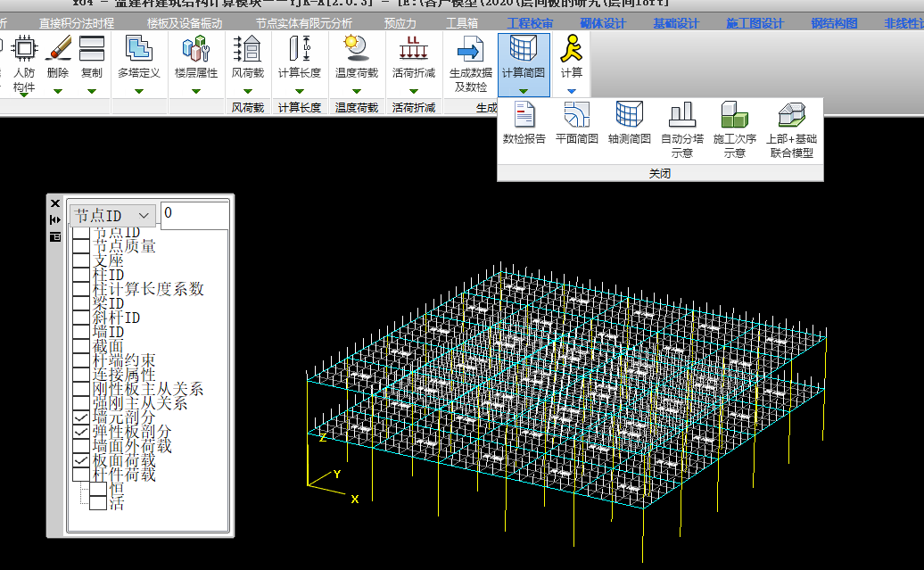The width and height of the screenshot is (924, 570).
Task: Open the 计算长度 tool icon
Action: [300, 48]
